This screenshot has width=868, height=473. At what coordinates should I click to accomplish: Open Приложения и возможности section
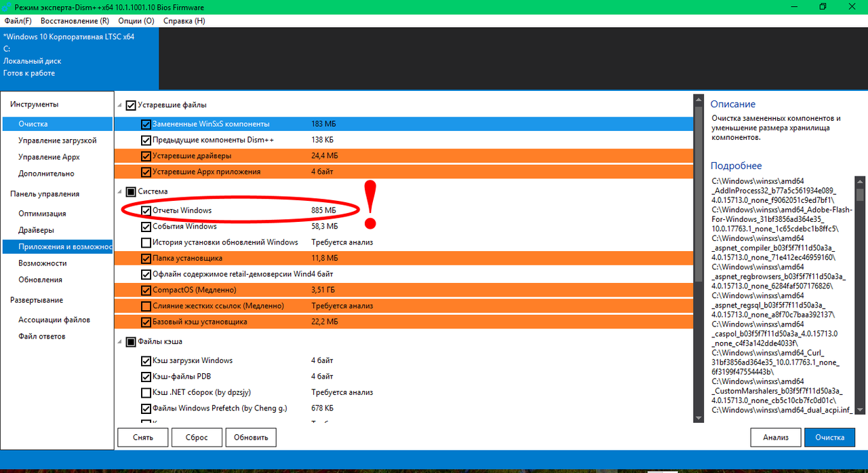pos(57,246)
